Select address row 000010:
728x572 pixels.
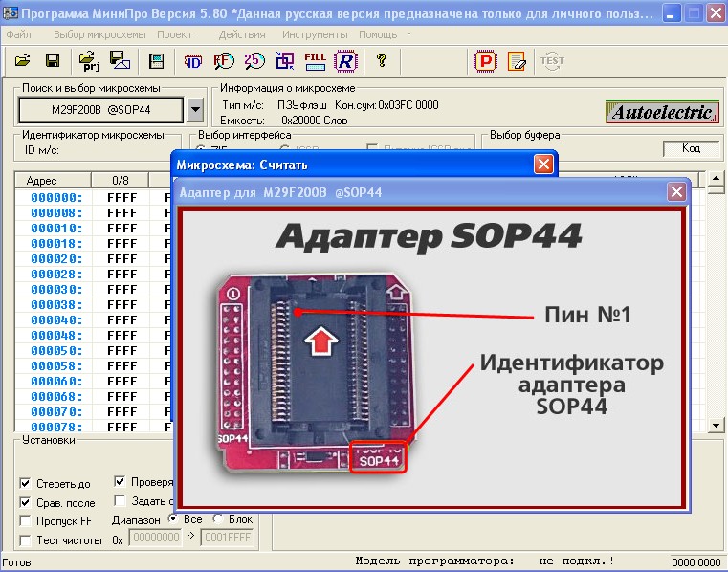click(56, 229)
